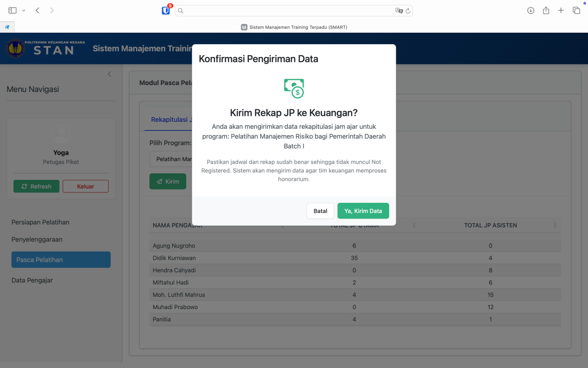
Task: Confirm with Ya, Kirim Data button
Action: (x=363, y=211)
